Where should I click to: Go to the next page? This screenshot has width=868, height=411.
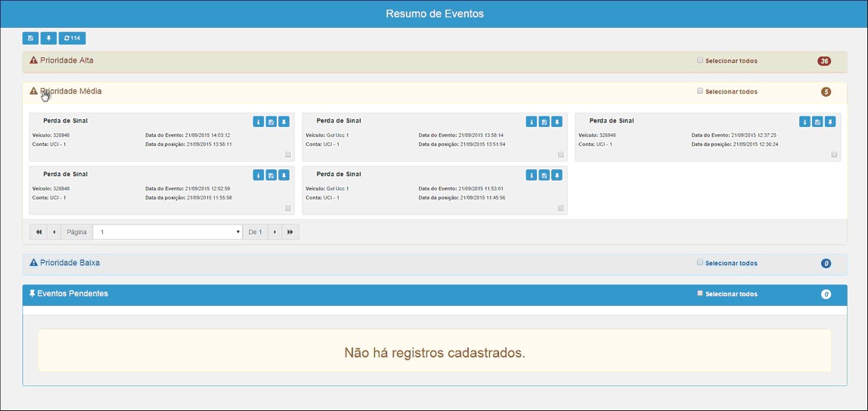(x=274, y=232)
